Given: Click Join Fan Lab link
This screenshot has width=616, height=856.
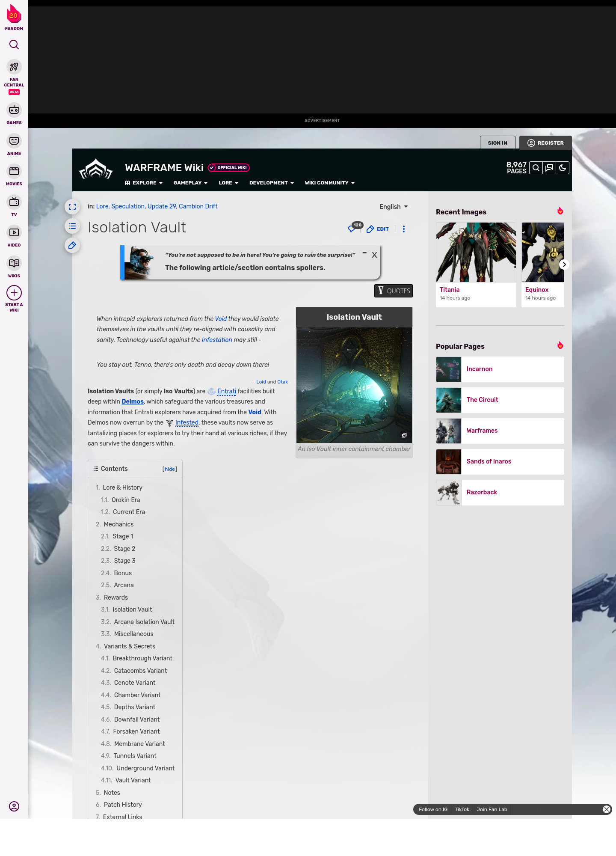Looking at the screenshot, I should (x=492, y=809).
